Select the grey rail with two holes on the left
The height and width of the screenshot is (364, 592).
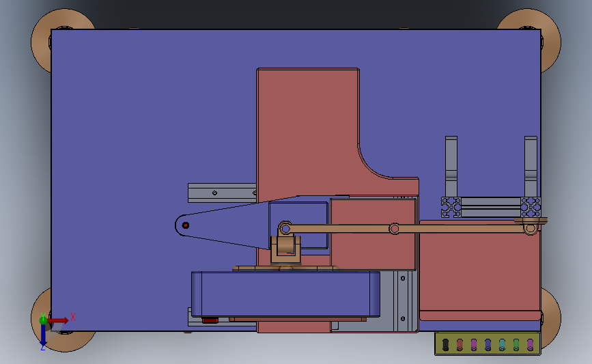point(222,193)
